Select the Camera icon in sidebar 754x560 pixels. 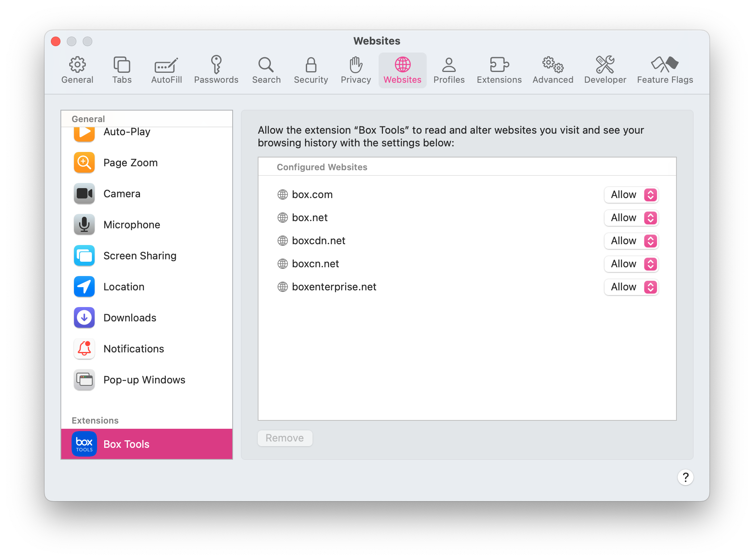click(84, 194)
